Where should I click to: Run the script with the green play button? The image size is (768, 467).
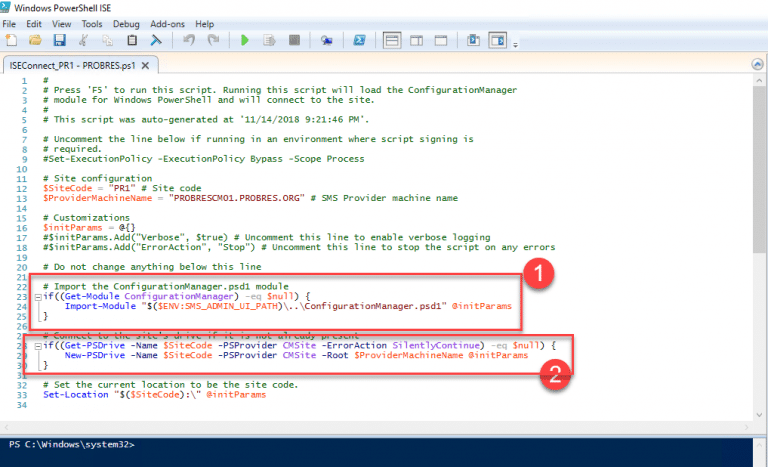click(244, 40)
